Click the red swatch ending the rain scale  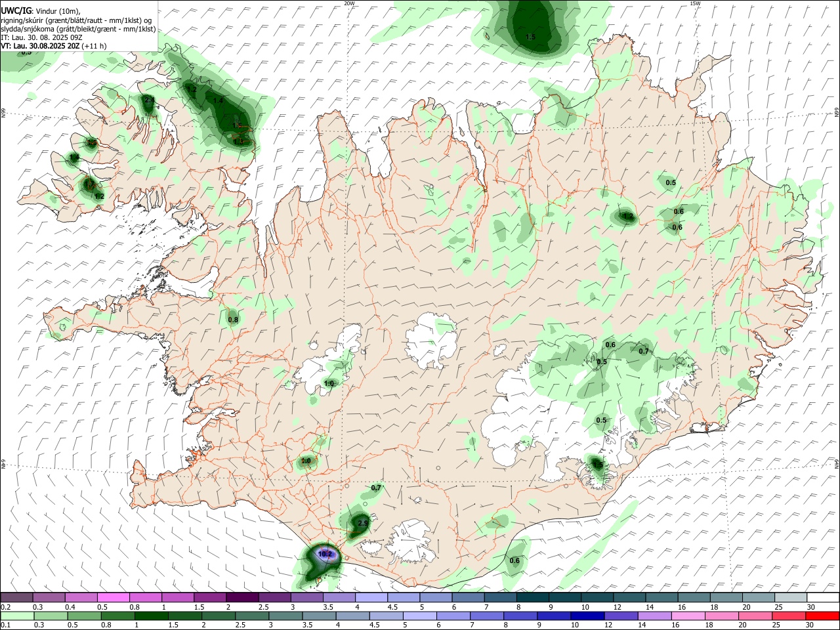[x=823, y=616]
